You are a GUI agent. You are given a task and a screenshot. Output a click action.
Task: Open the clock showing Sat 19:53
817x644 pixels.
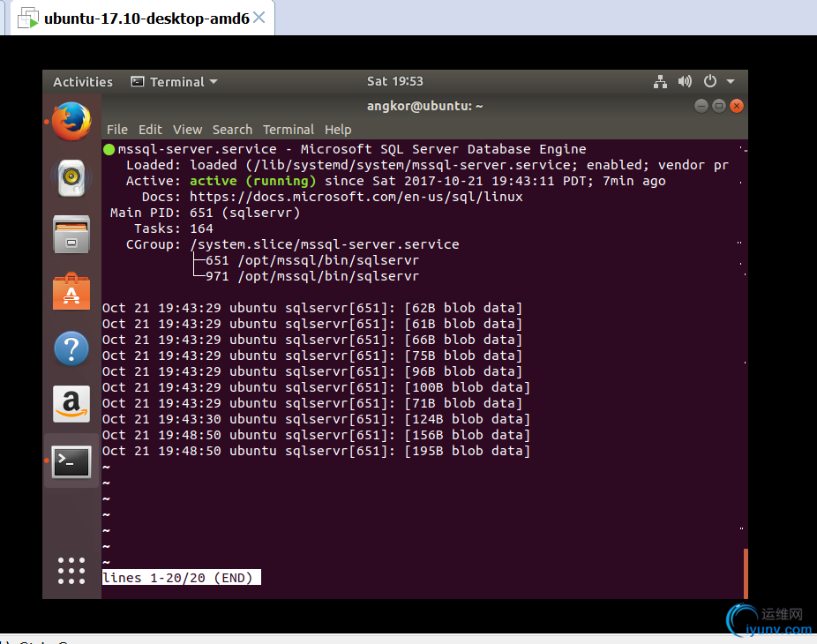click(395, 81)
